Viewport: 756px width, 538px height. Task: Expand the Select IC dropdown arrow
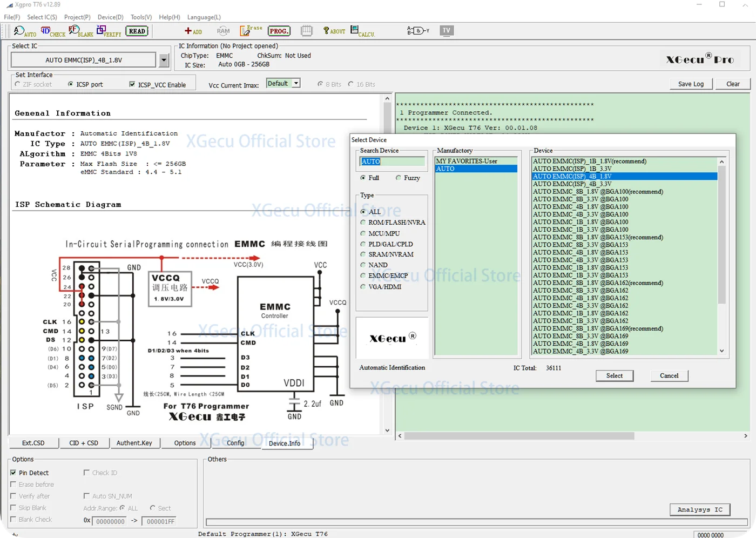coord(164,60)
